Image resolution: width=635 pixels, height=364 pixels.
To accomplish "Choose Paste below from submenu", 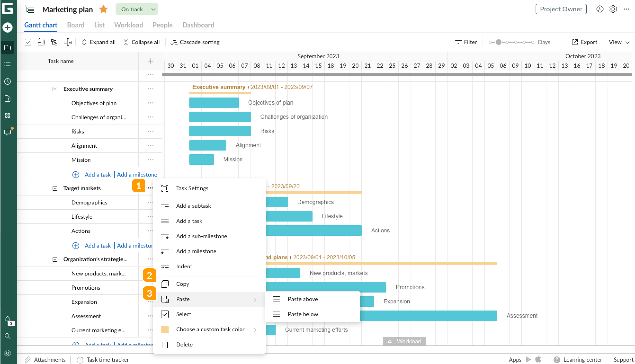I will (303, 314).
